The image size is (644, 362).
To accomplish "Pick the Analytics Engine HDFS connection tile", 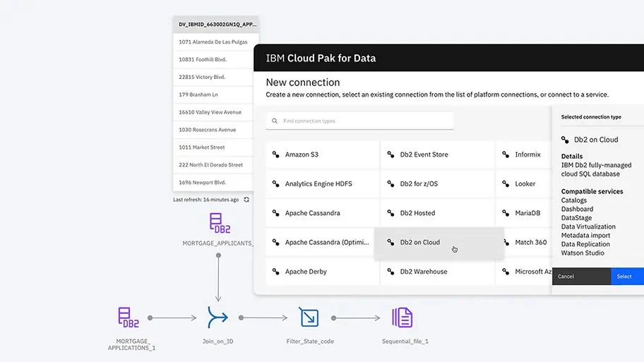I will tap(322, 184).
